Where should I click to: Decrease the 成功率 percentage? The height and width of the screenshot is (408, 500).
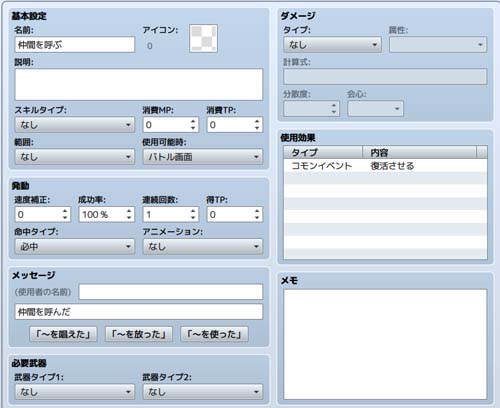(129, 218)
